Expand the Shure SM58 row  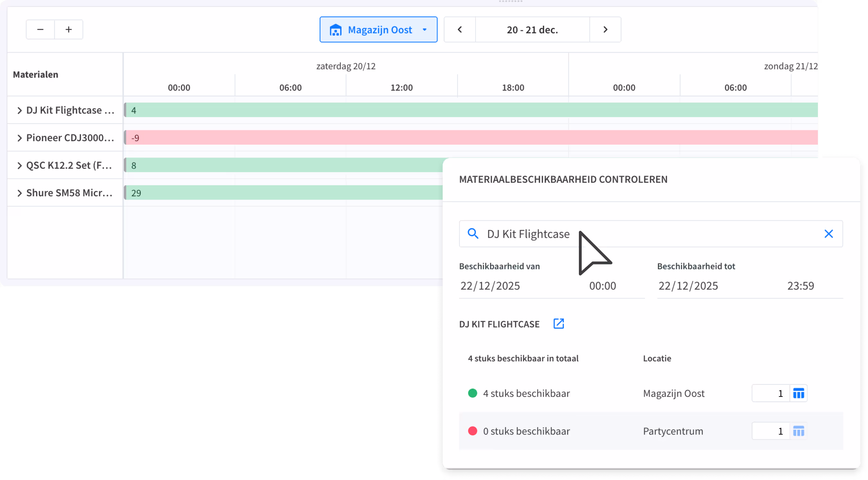pos(20,193)
